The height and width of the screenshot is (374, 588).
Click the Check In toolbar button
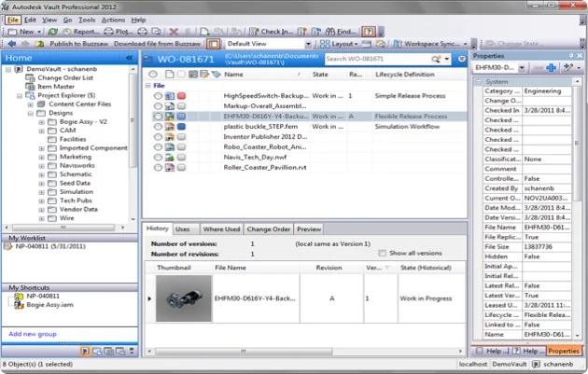[x=271, y=32]
